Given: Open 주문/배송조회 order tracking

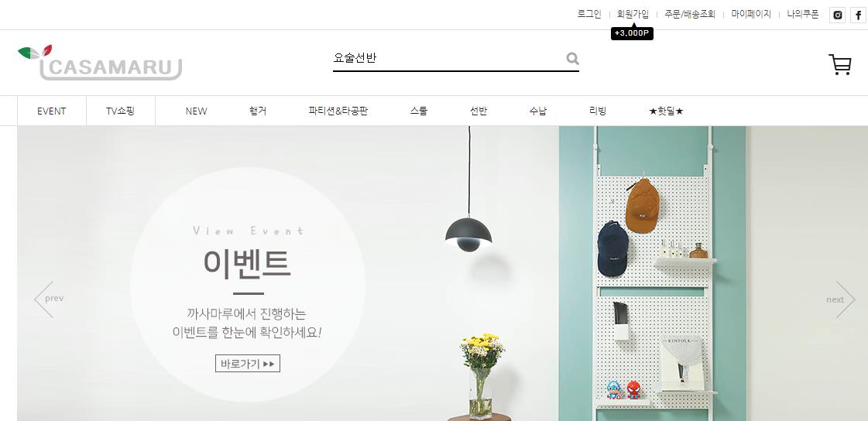Looking at the screenshot, I should point(690,15).
